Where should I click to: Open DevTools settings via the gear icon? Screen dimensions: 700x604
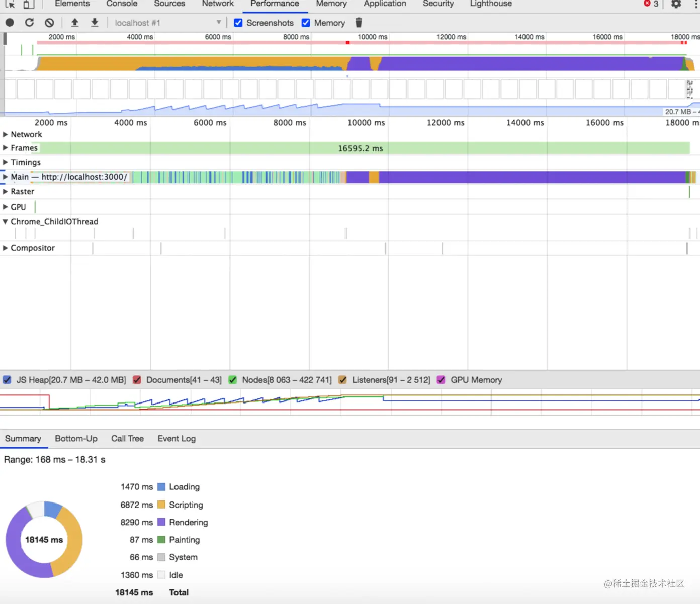coord(676,4)
